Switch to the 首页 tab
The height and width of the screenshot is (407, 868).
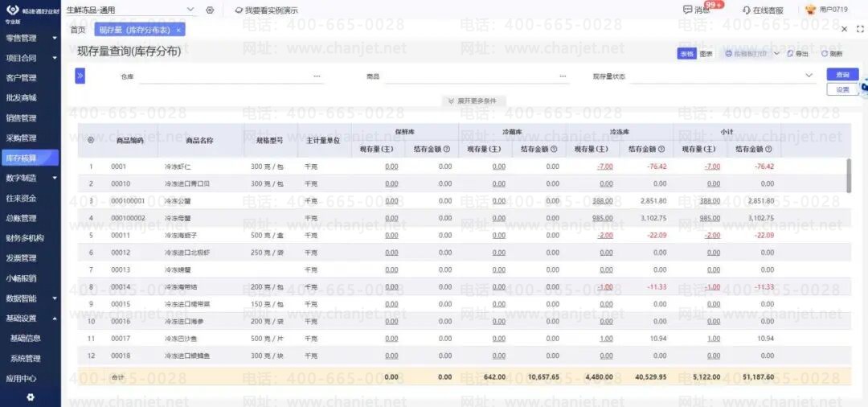[x=78, y=30]
